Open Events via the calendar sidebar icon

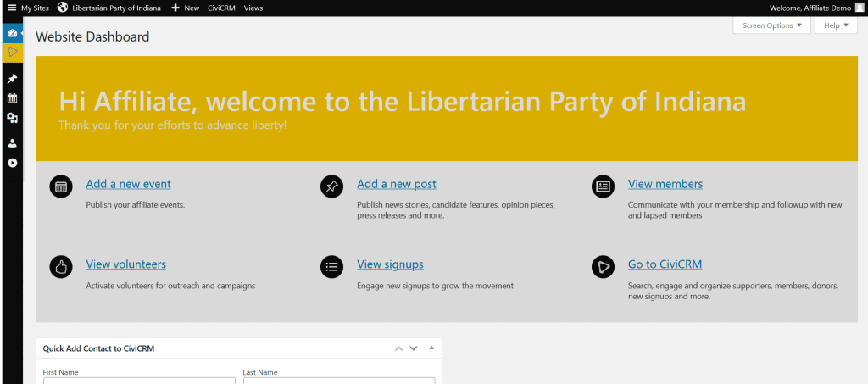point(12,98)
